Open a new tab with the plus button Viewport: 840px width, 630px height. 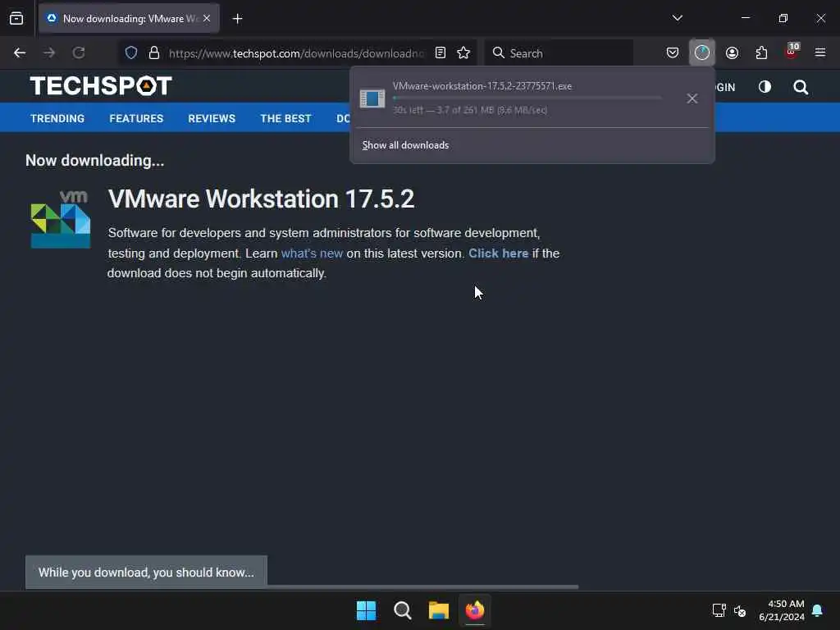point(237,19)
